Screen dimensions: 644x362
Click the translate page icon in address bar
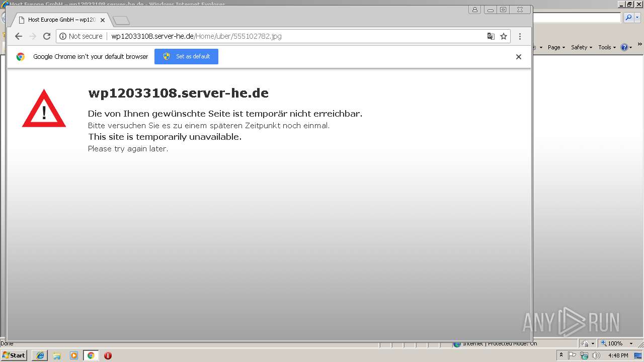491,36
